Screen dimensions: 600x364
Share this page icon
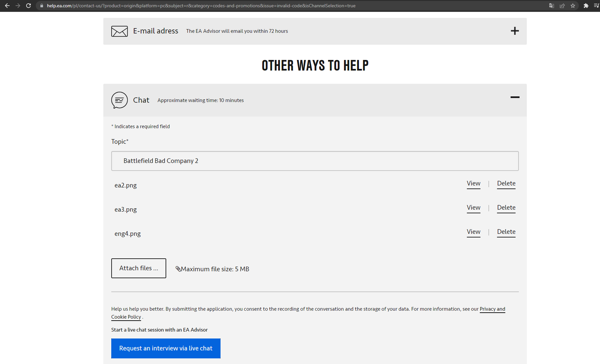[562, 6]
